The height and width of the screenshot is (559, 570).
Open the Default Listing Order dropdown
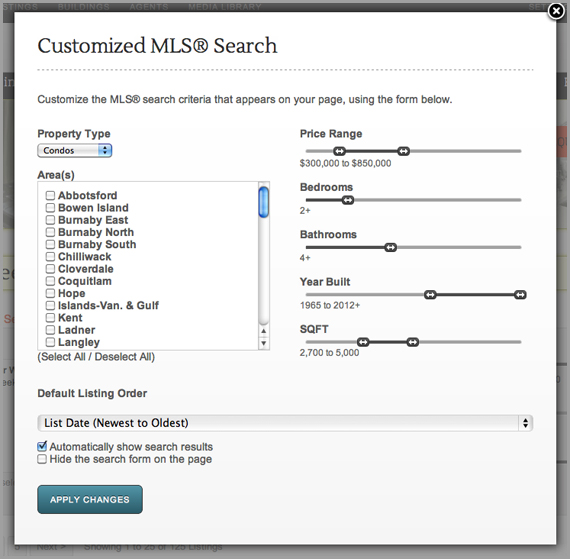(x=285, y=423)
